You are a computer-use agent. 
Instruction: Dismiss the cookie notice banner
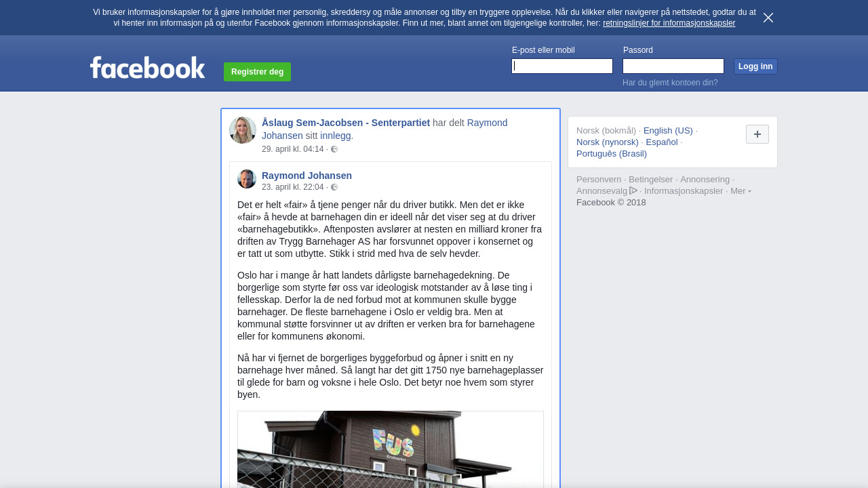(x=768, y=18)
